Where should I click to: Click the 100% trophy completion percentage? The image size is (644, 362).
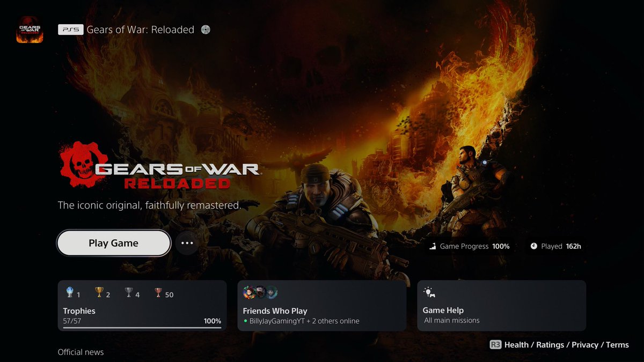213,321
